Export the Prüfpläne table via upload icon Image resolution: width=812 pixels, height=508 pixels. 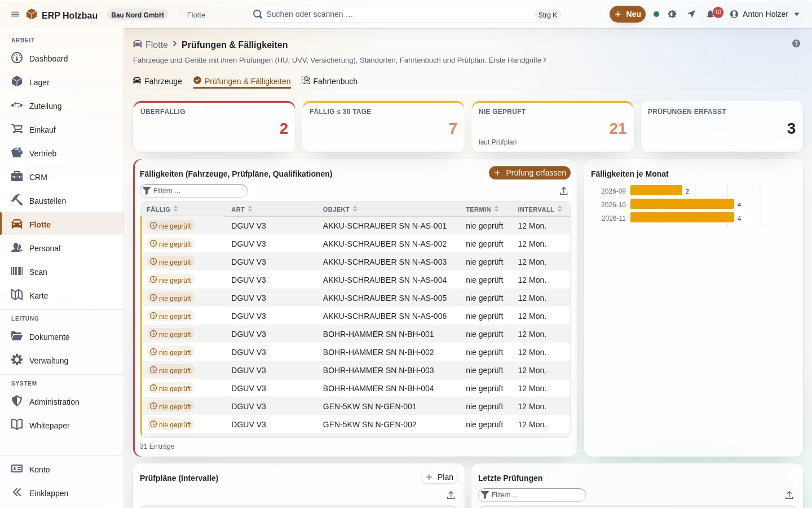click(451, 495)
